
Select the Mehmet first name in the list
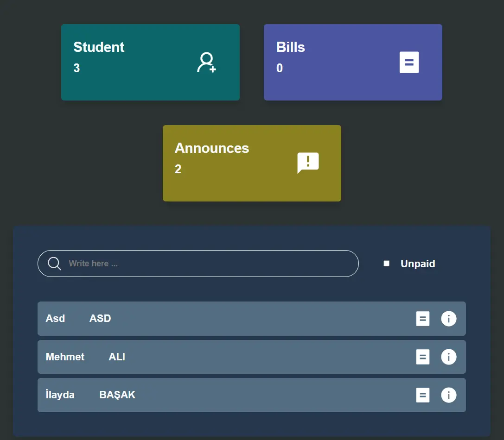[65, 357]
